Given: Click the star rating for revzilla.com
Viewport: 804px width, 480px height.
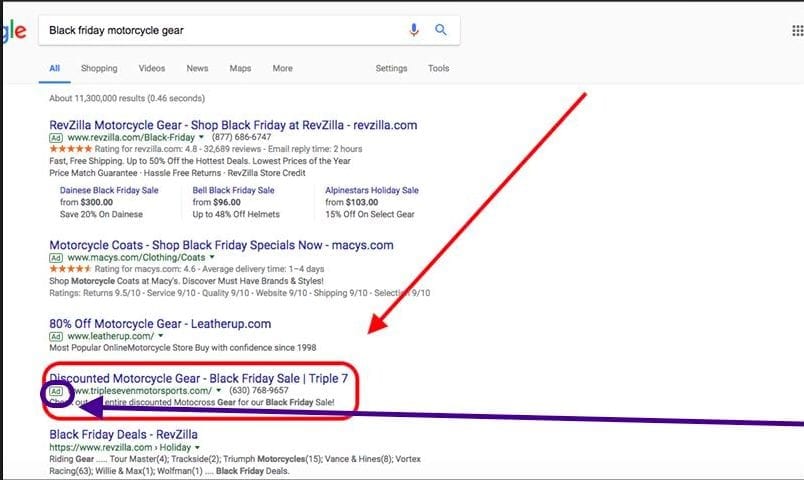Looking at the screenshot, I should (71, 149).
